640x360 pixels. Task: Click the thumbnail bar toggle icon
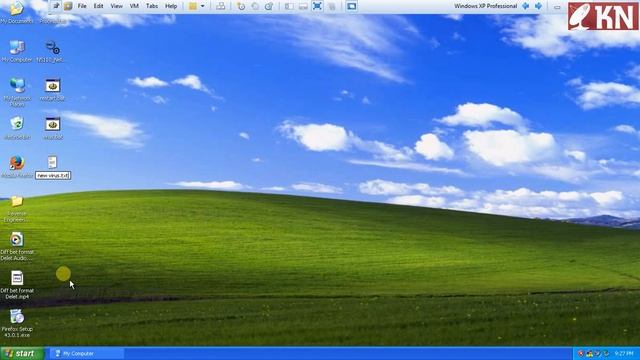[303, 6]
